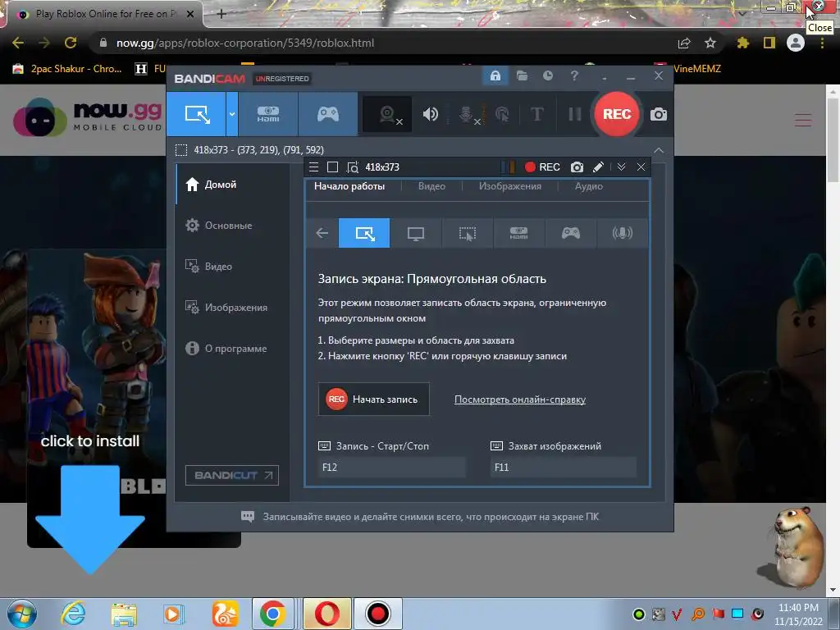This screenshot has width=840, height=630.
Task: Toggle microphone recording icon
Action: (x=468, y=114)
